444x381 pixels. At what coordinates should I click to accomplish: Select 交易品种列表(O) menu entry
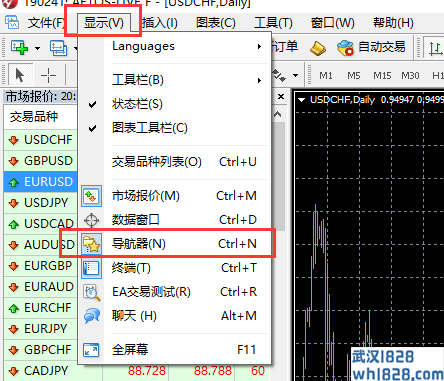[x=175, y=162]
